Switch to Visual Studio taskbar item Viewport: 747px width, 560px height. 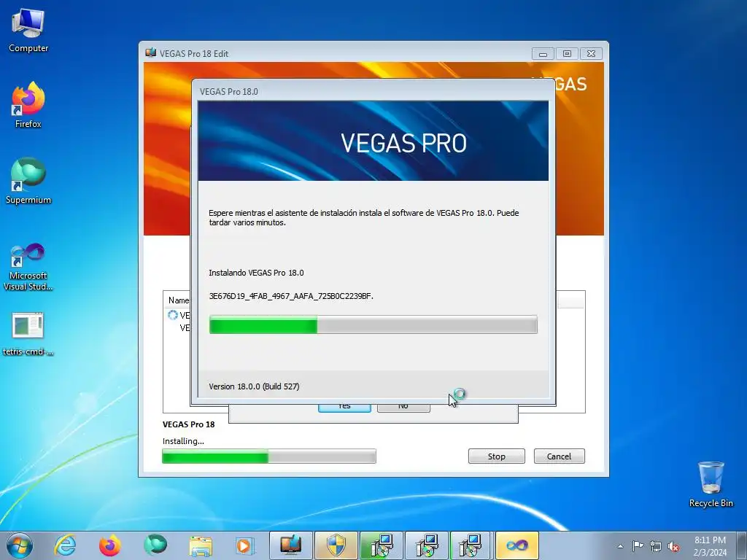tap(517, 545)
